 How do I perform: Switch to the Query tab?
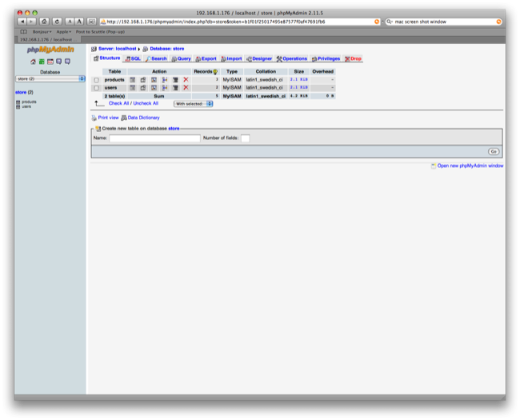[181, 58]
